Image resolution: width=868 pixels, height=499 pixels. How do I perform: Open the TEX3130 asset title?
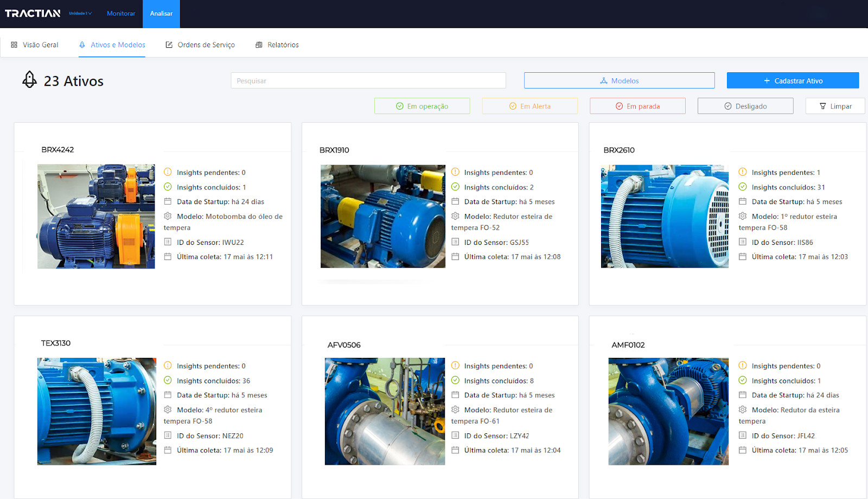coord(56,343)
